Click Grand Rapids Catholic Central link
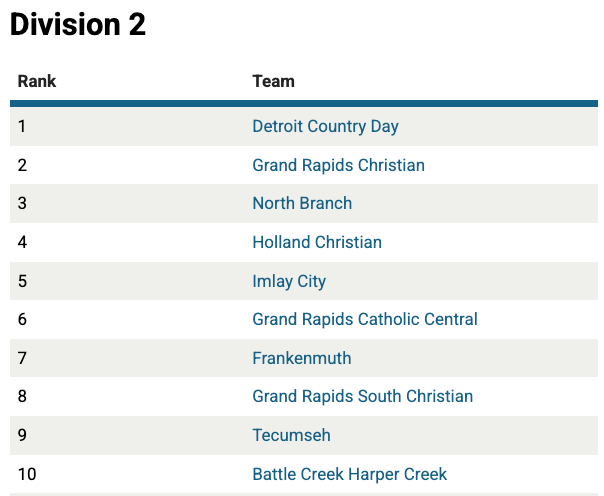604x496 pixels. click(x=365, y=319)
